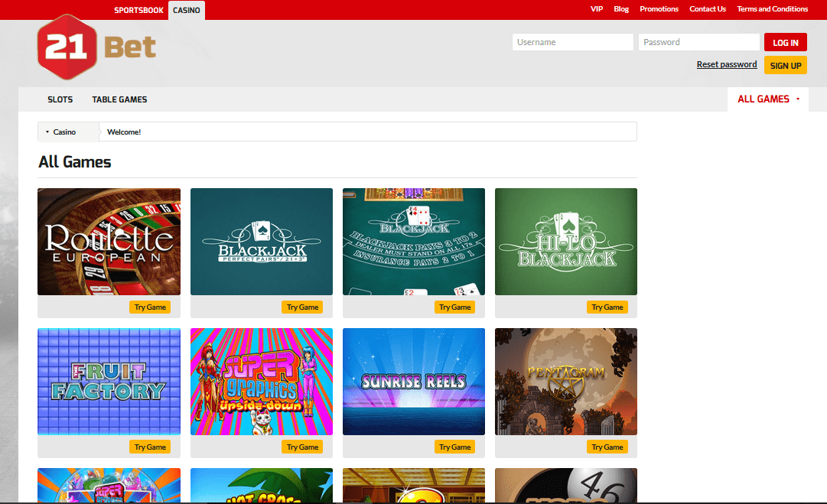
Task: Click Try Game under Pentagram
Action: (607, 447)
